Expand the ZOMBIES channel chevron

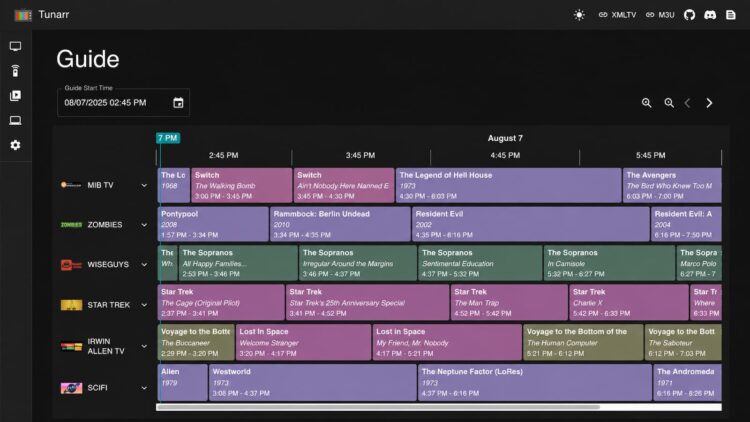(x=144, y=225)
